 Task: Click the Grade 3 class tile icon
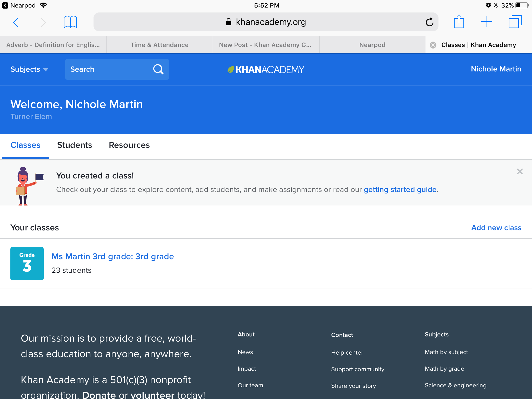coord(27,263)
